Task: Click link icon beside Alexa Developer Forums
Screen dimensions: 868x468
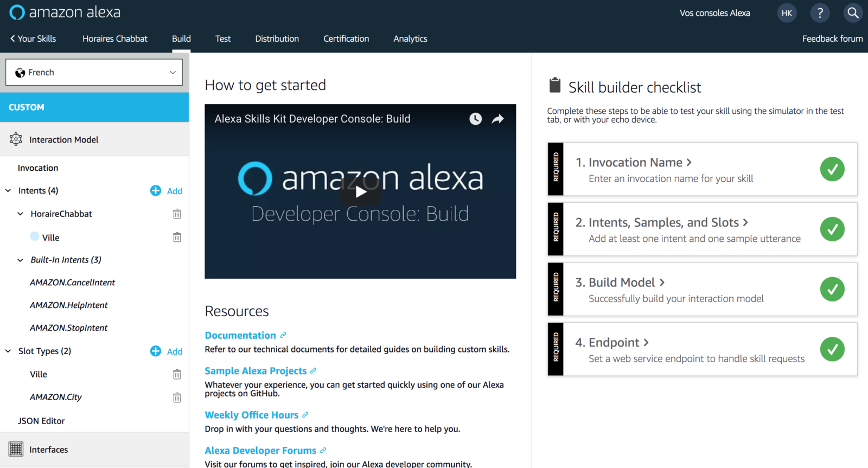Action: click(x=323, y=450)
